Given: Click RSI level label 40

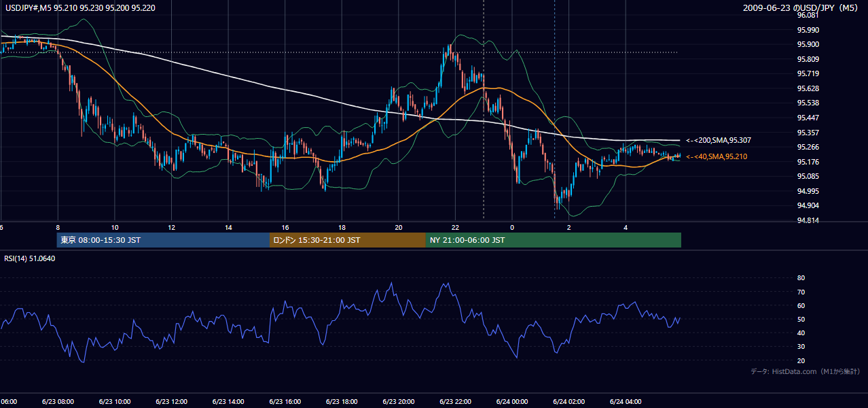Looking at the screenshot, I should [801, 333].
